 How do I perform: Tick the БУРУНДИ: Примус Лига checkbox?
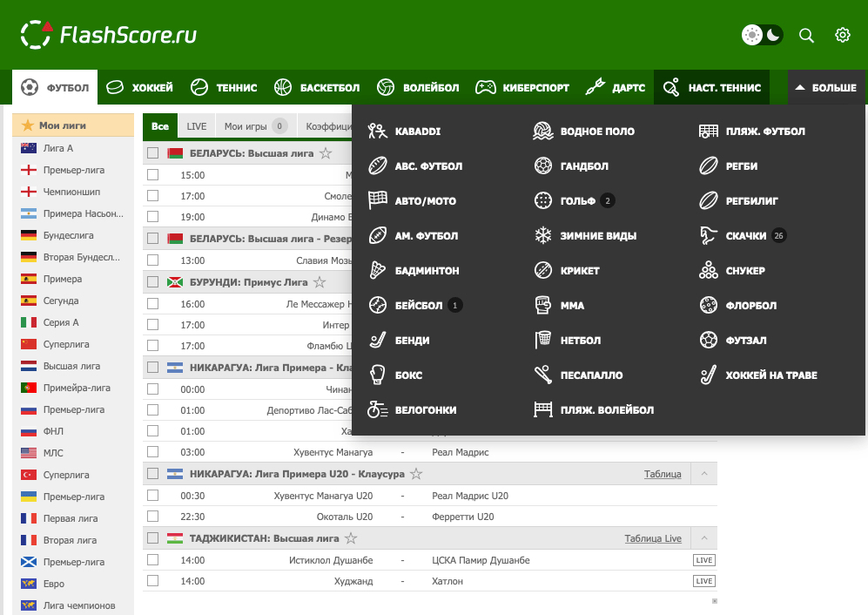pyautogui.click(x=153, y=282)
